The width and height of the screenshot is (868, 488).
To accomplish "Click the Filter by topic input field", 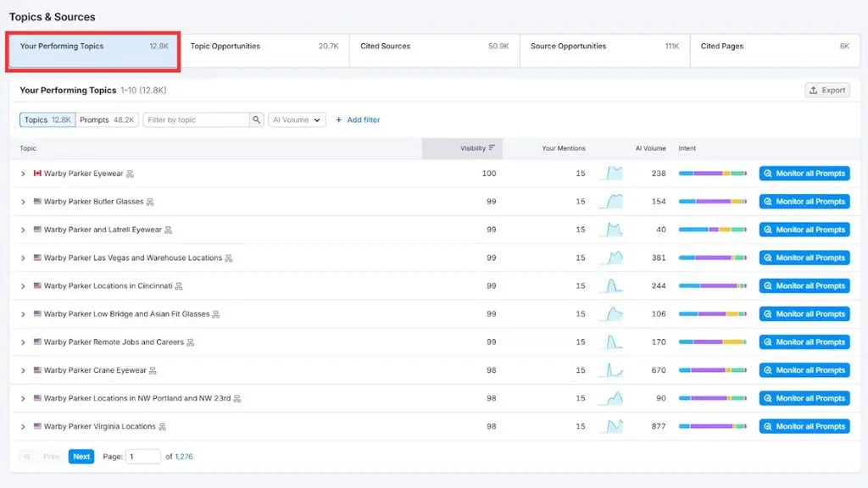I will 196,119.
